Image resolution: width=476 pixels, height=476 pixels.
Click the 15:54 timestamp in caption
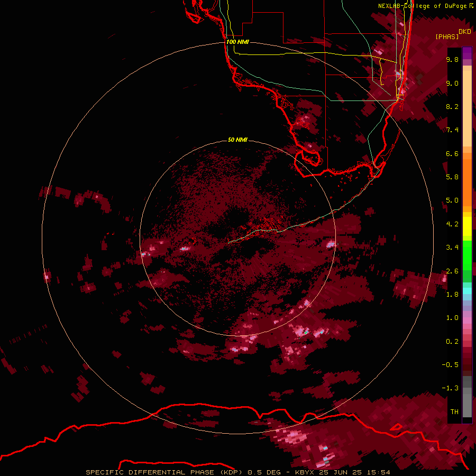(x=379, y=472)
